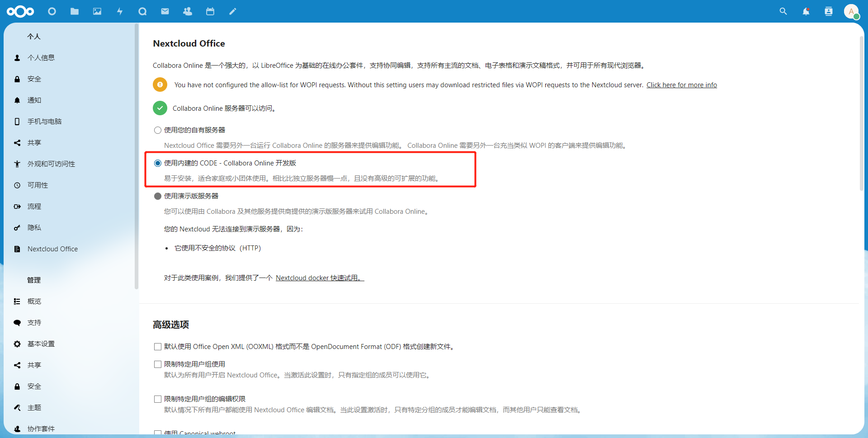Tick the 限制特定用户组的编辑权限 checkbox

[158, 399]
